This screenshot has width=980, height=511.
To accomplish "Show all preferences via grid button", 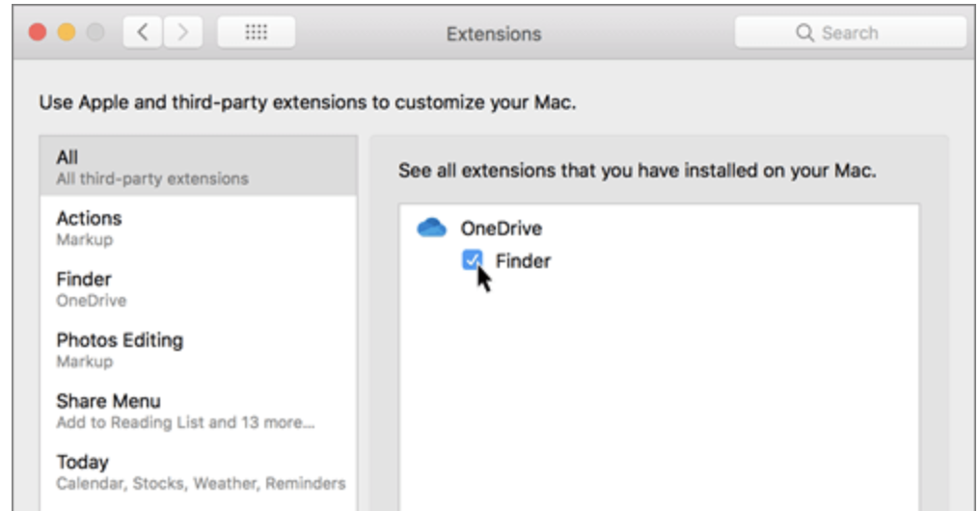I will click(256, 33).
